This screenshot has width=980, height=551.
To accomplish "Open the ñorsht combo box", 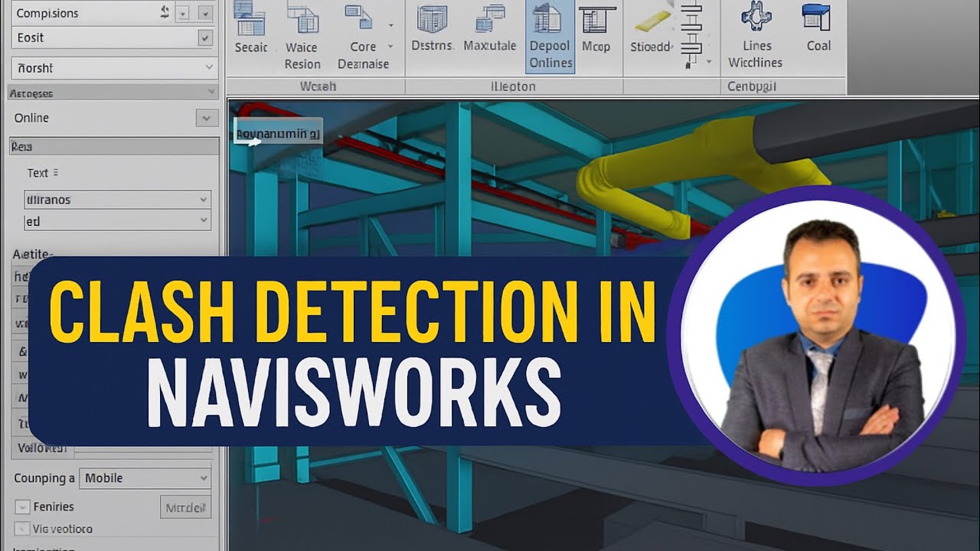I will point(114,67).
